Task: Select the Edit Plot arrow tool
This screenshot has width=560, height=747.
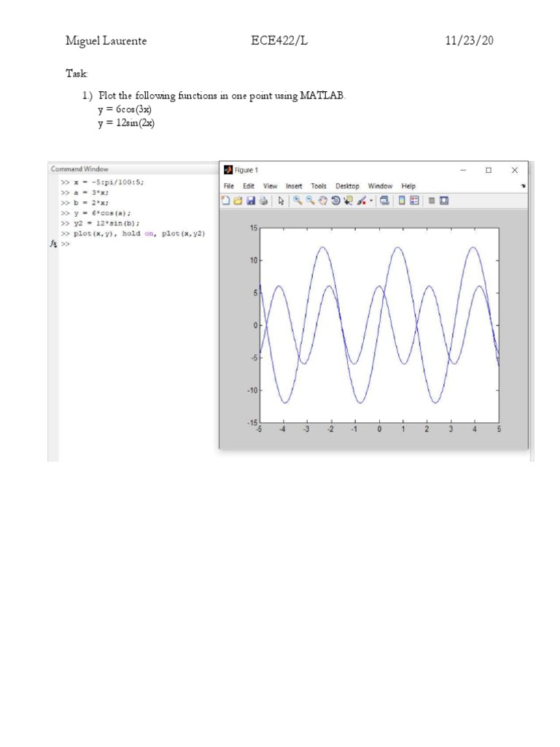Action: click(x=281, y=201)
